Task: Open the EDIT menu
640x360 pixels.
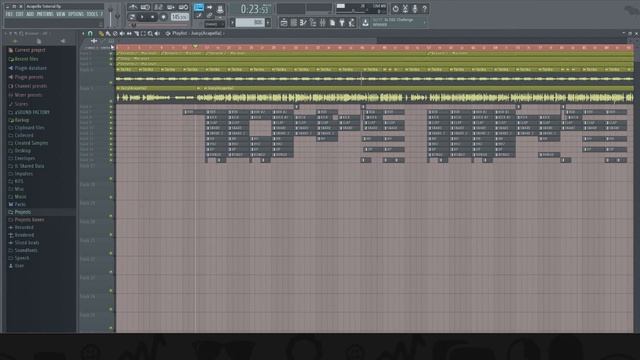Action: click(x=20, y=14)
